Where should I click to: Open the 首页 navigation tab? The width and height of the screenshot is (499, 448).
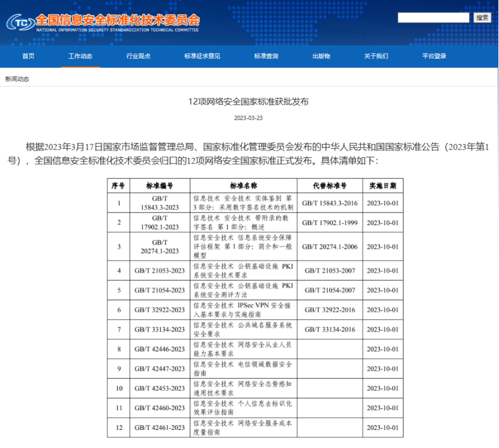coord(28,56)
